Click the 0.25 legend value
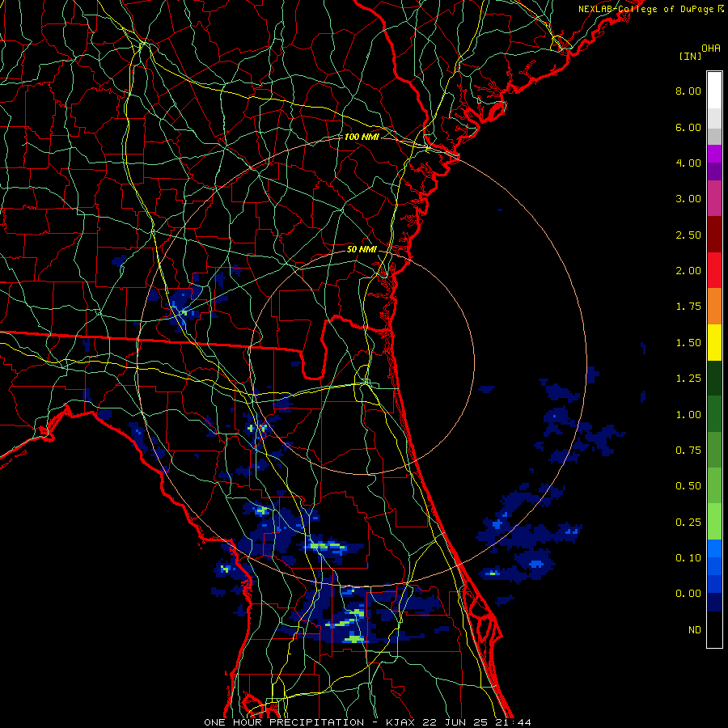Image resolution: width=728 pixels, height=728 pixels. [x=688, y=523]
